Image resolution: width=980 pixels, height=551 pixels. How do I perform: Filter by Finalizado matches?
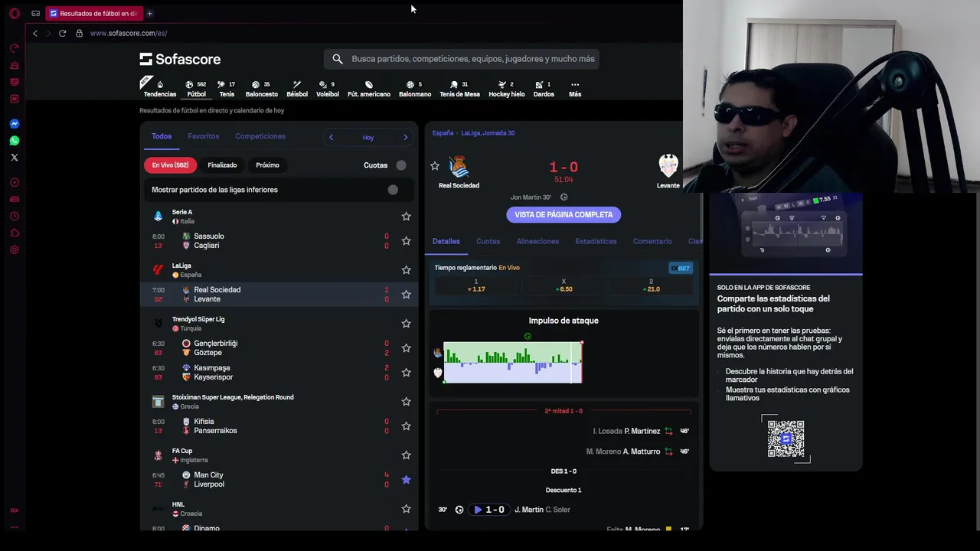click(222, 165)
